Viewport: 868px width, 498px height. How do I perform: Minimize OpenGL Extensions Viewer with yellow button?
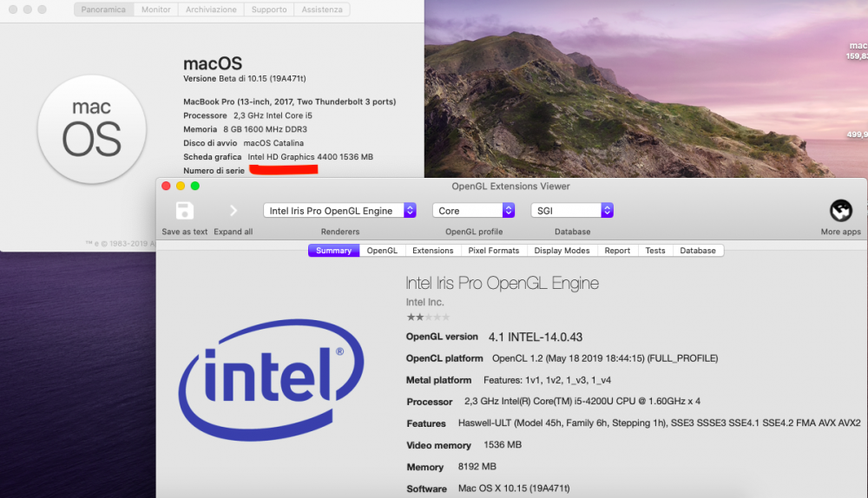pos(181,186)
